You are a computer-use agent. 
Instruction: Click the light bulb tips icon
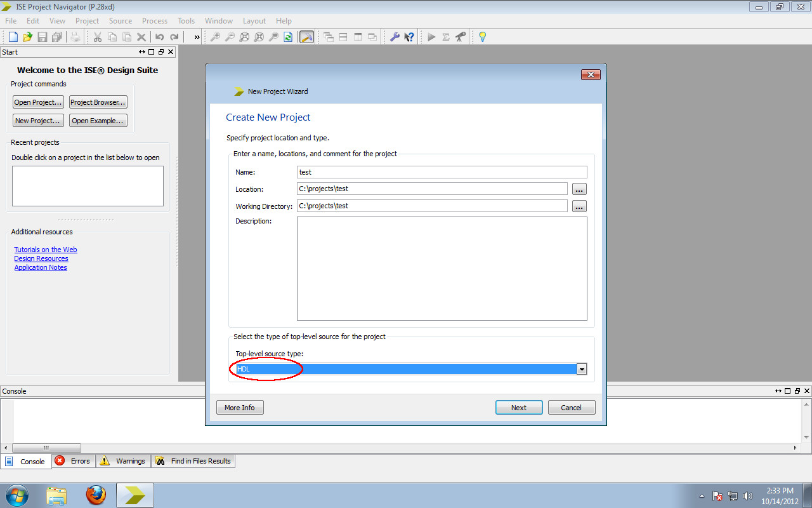coord(482,37)
